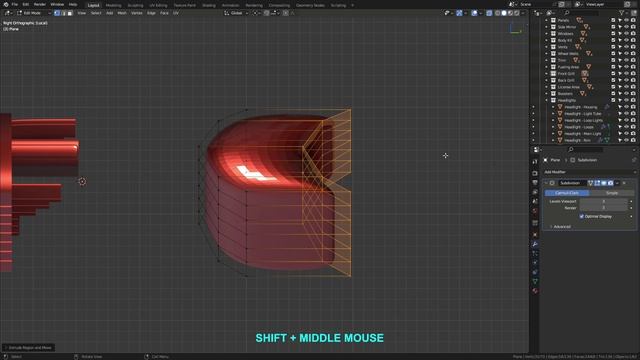Open the Mesh menu in viewport header

[122, 13]
